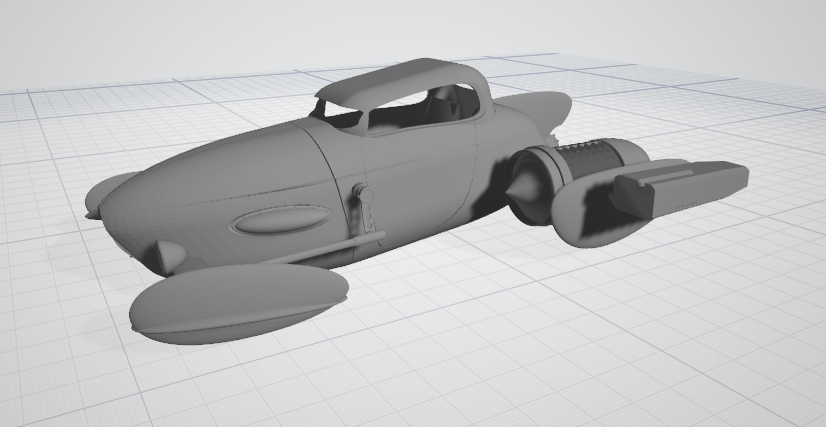This screenshot has height=427, width=826.
Task: Select the rectangular box on the rear pod
Action: pos(680,188)
